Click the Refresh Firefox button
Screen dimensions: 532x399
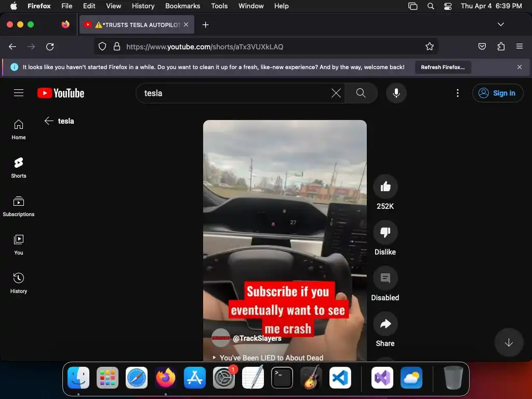pyautogui.click(x=443, y=67)
